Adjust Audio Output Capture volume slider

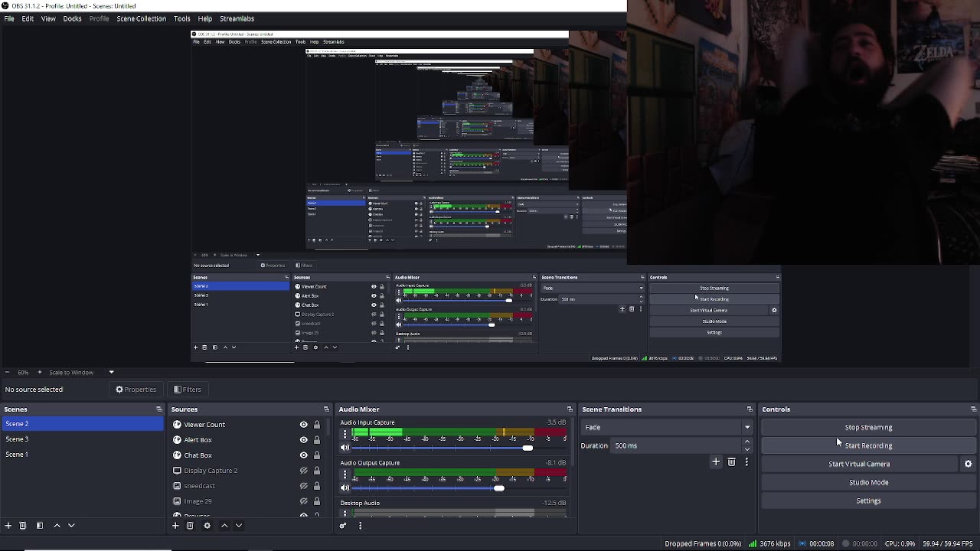tap(499, 488)
